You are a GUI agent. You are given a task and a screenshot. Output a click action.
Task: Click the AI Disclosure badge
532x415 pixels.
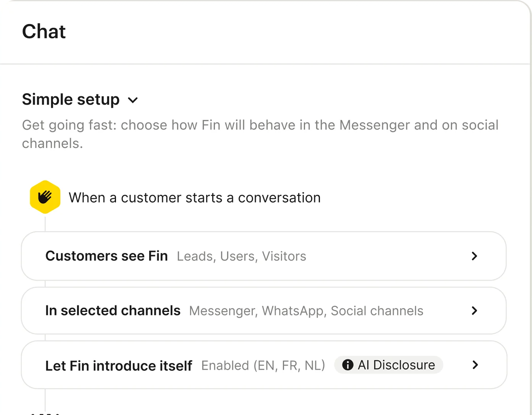click(388, 365)
